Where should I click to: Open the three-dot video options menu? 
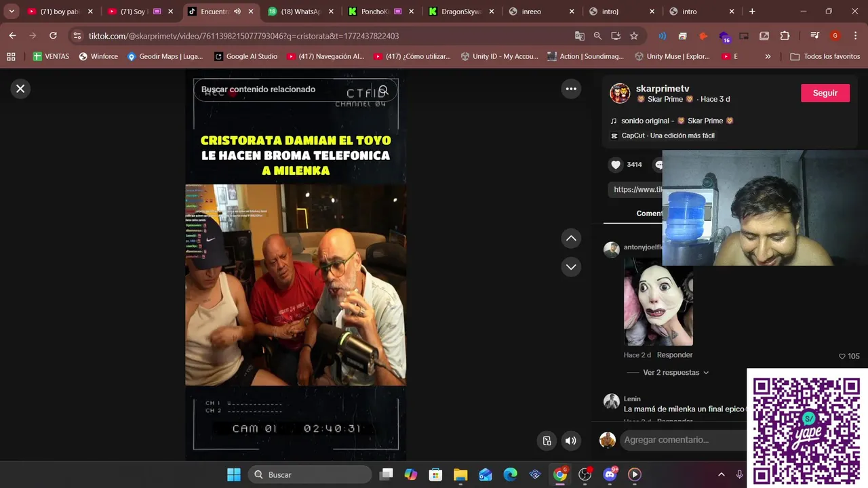pos(571,89)
